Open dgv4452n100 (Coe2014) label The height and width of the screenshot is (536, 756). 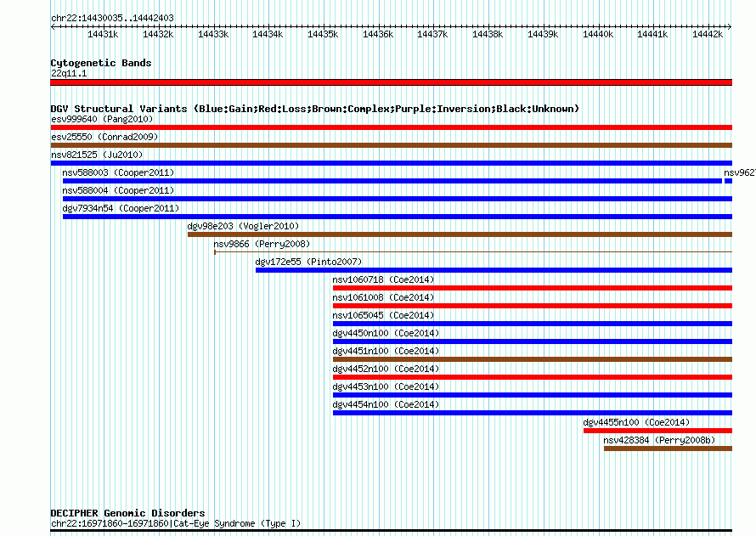point(386,369)
